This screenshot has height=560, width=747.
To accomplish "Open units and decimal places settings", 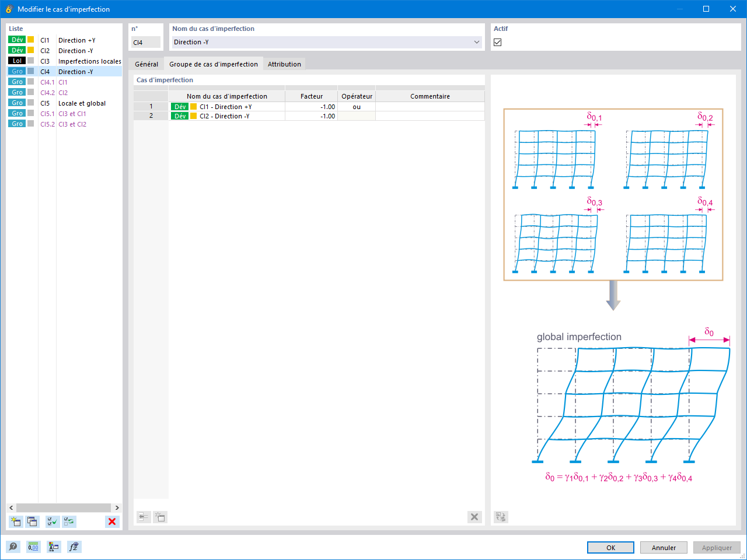I will pos(33,547).
